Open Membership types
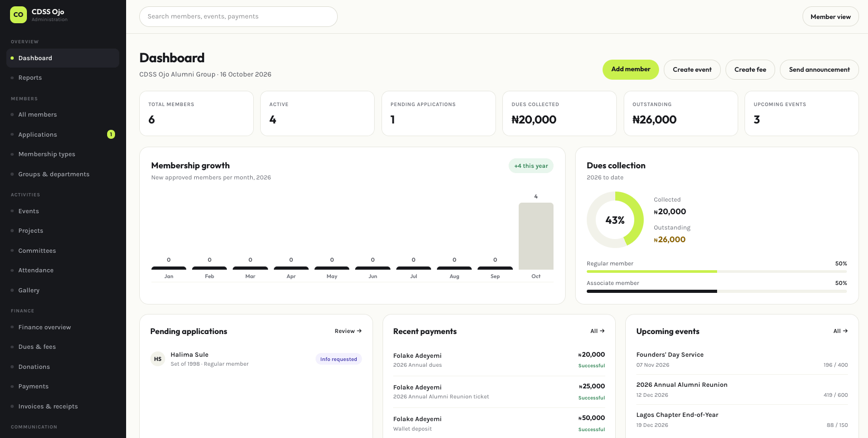Screen dimensions: 868x438 (63, 154)
